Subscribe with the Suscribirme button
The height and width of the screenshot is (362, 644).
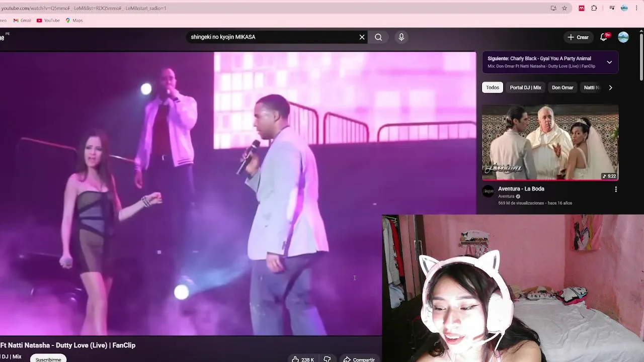point(48,359)
